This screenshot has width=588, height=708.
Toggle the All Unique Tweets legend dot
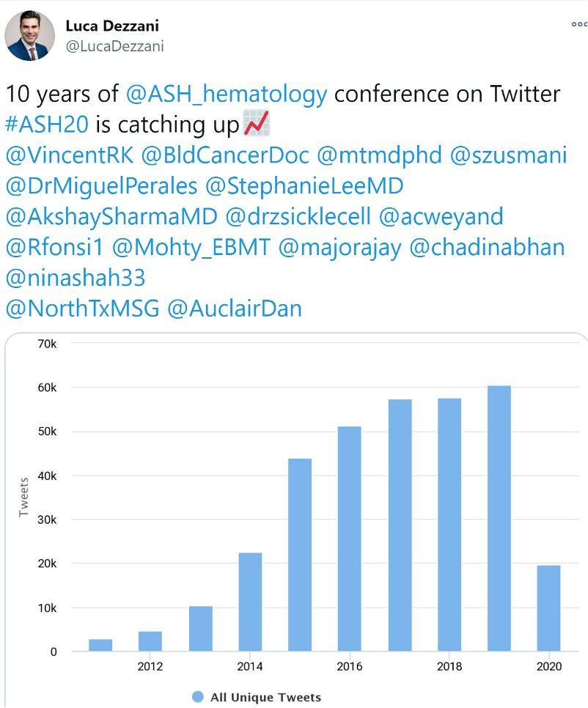coord(198,697)
